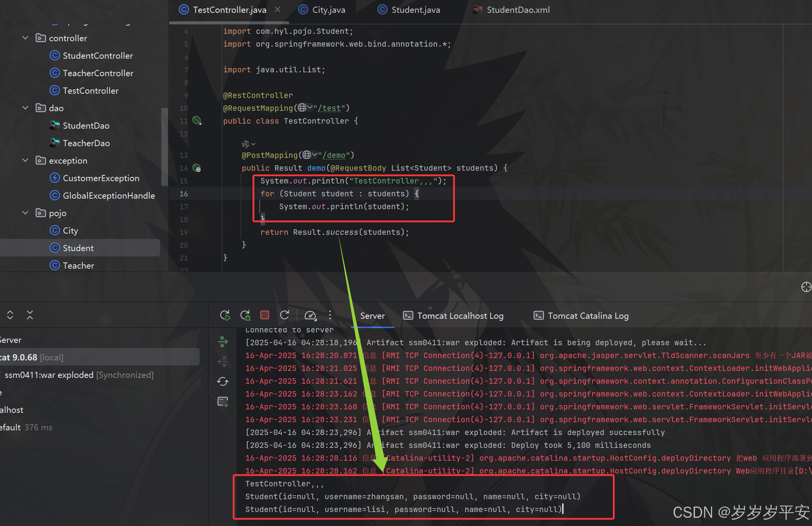The height and width of the screenshot is (526, 812).
Task: Click the Rerun in Debug mode icon
Action: tap(245, 315)
